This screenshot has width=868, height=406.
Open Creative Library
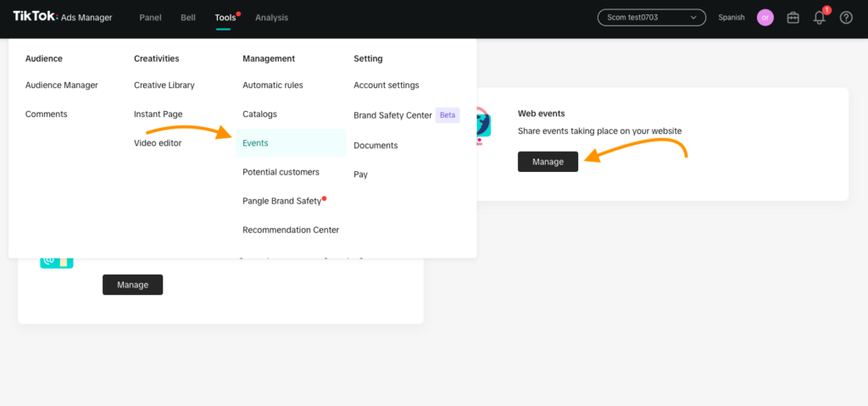click(x=164, y=86)
